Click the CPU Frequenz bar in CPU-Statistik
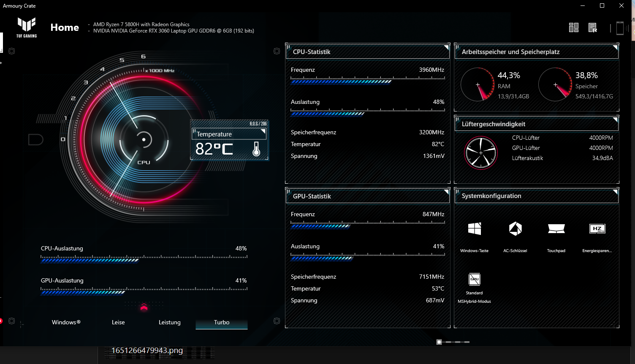 (368, 80)
